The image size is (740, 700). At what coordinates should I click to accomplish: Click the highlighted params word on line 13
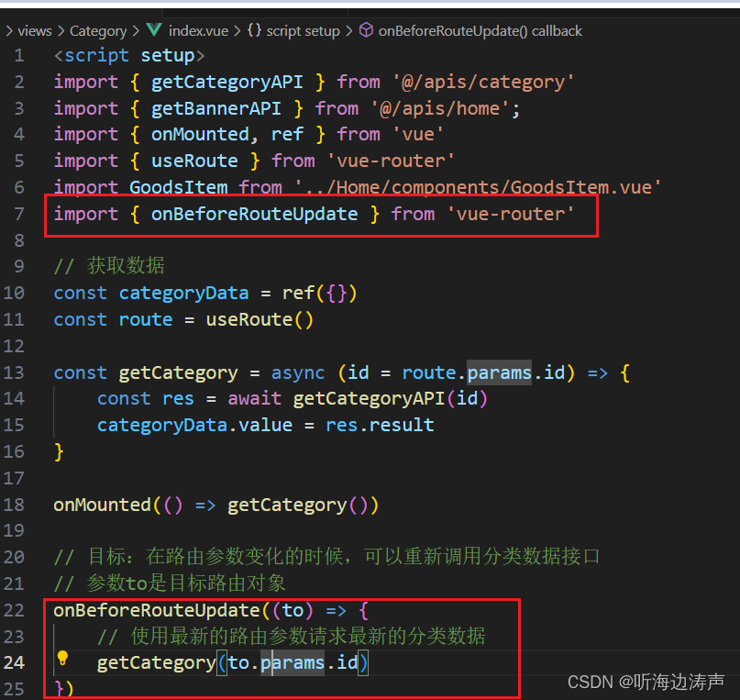499,372
